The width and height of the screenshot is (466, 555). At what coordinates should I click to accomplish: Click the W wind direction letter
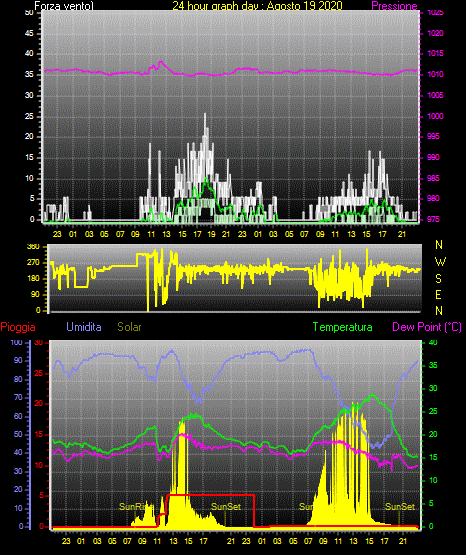(x=440, y=262)
